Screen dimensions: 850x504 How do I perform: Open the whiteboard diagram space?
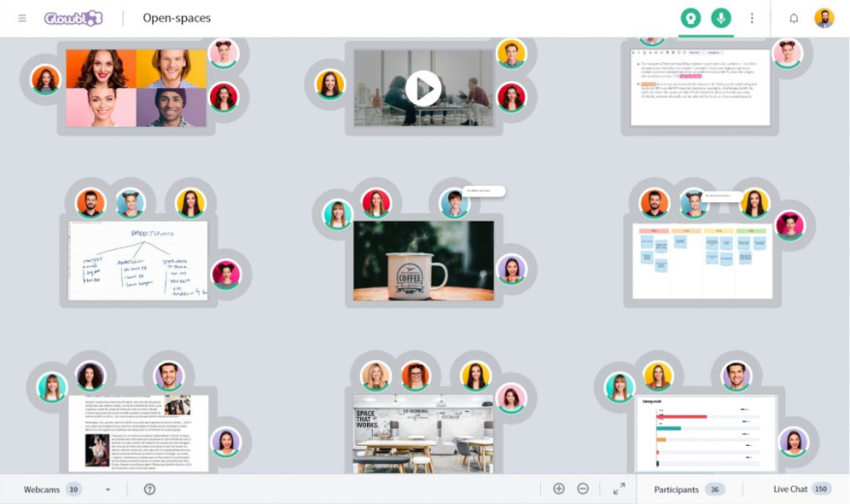(138, 261)
